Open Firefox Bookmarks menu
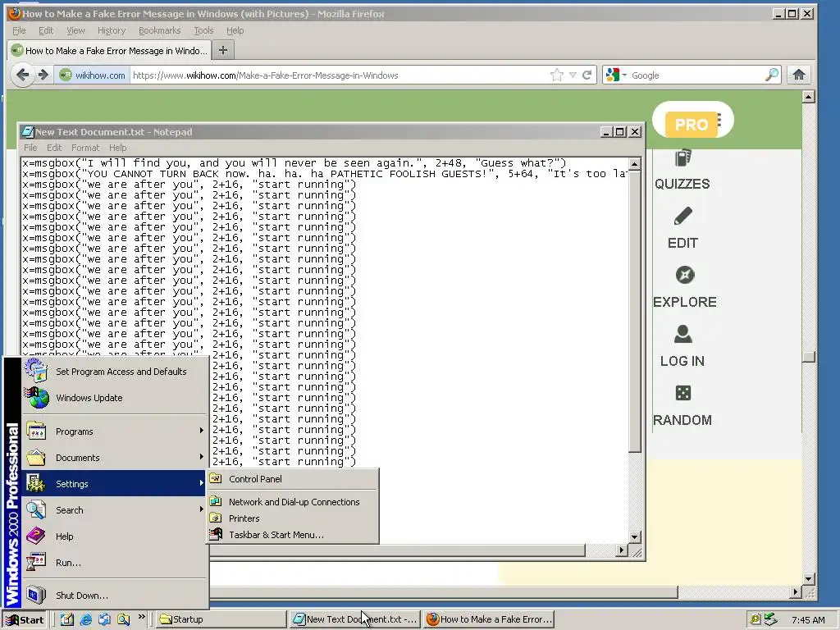The width and height of the screenshot is (840, 630). pos(160,30)
